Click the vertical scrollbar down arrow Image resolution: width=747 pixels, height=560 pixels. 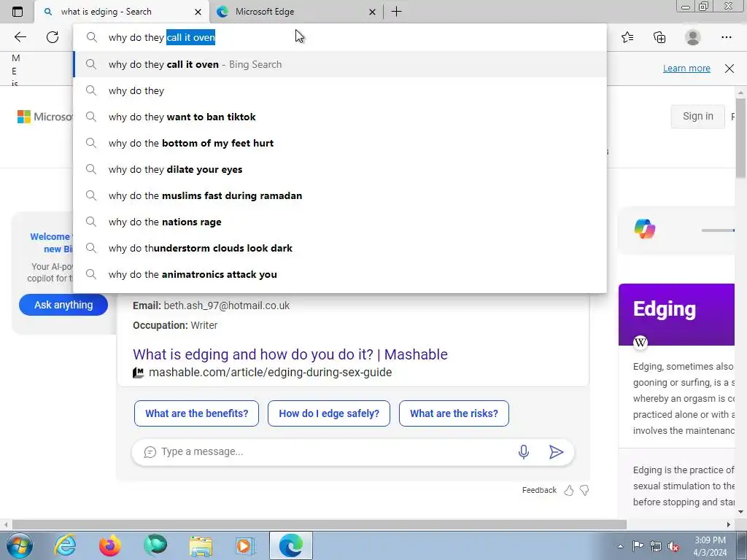[x=741, y=512]
